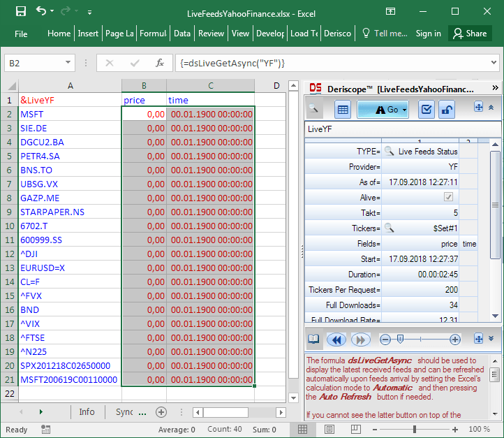This screenshot has height=438, width=504.
Task: Open the Go button dropdown arrow
Action: coord(405,110)
